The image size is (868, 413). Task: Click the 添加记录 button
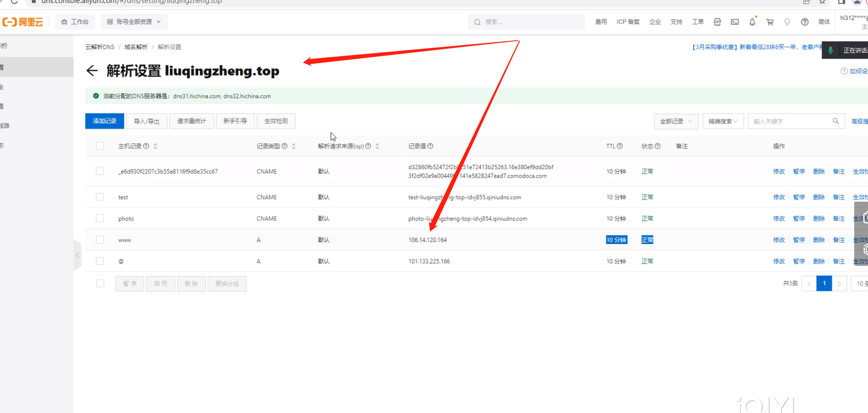pyautogui.click(x=105, y=121)
